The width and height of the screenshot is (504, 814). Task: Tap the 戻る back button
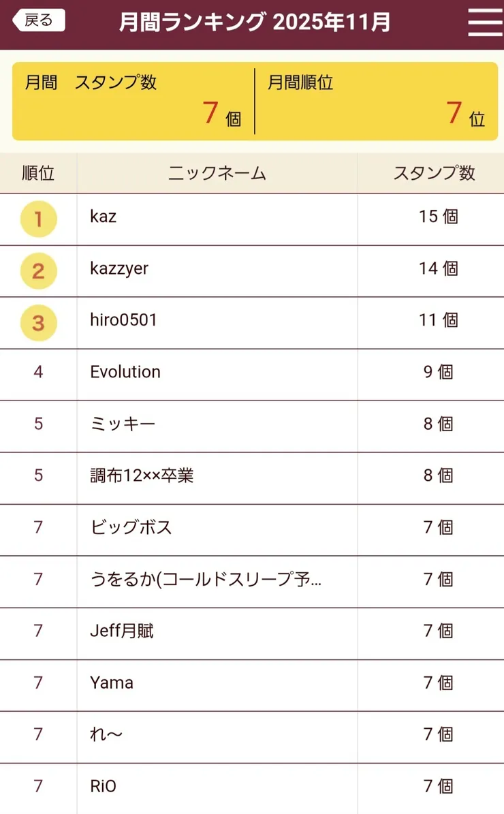(x=39, y=20)
